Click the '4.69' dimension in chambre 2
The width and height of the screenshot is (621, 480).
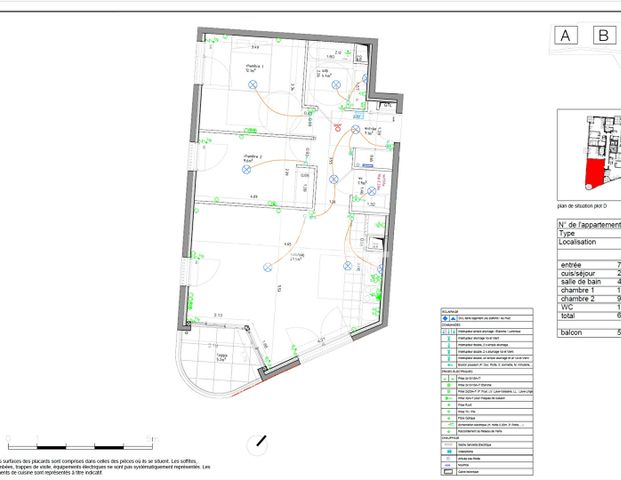pyautogui.click(x=253, y=196)
